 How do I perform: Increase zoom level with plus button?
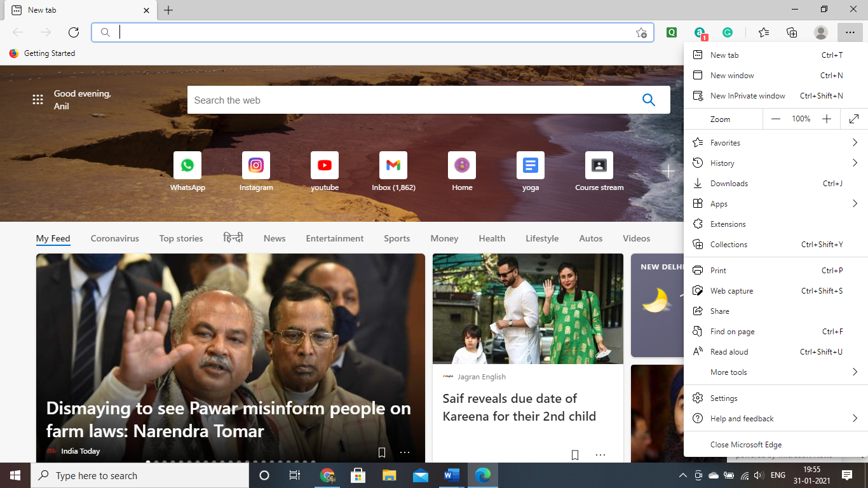coord(826,119)
